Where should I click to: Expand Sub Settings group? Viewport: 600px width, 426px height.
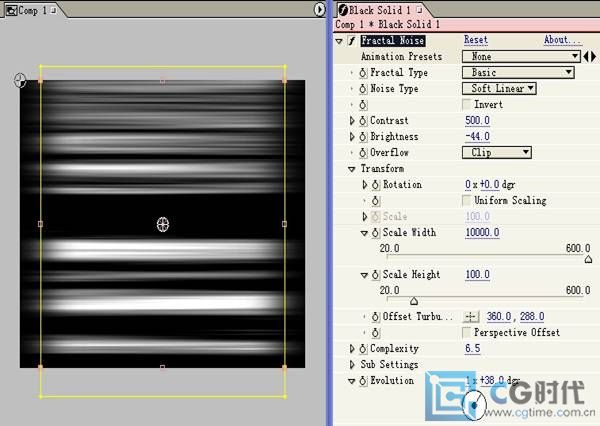coord(352,364)
